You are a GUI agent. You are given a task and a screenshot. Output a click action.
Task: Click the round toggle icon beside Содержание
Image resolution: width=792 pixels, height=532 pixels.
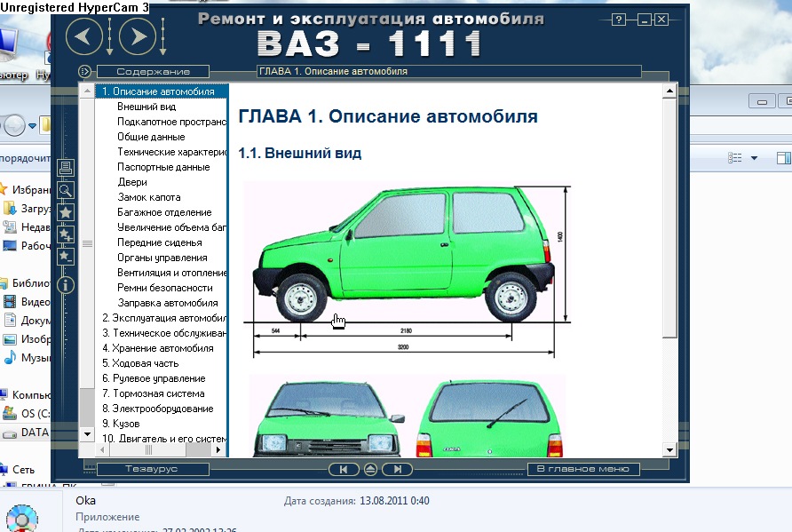(84, 71)
